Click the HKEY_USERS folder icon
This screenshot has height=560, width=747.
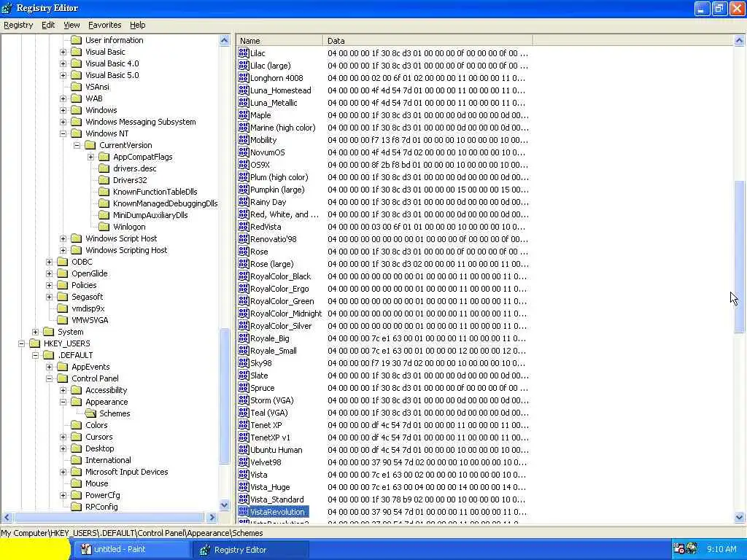pyautogui.click(x=35, y=343)
